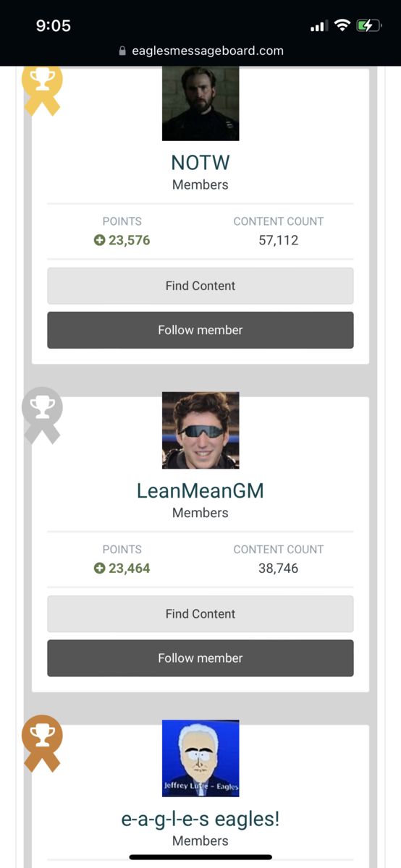The image size is (401, 868).
Task: Tap the gold trophy ribbon icon
Action: coord(42,90)
